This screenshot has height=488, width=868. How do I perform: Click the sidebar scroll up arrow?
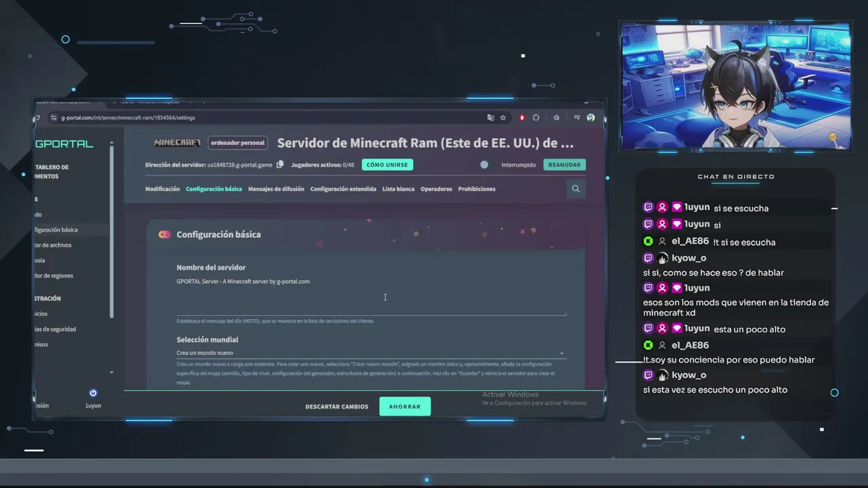[x=112, y=143]
